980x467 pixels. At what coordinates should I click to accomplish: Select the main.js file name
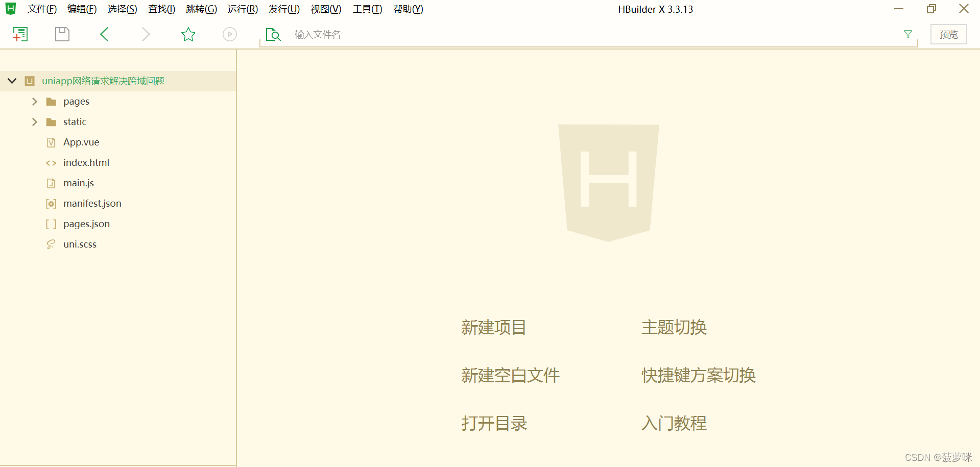79,183
